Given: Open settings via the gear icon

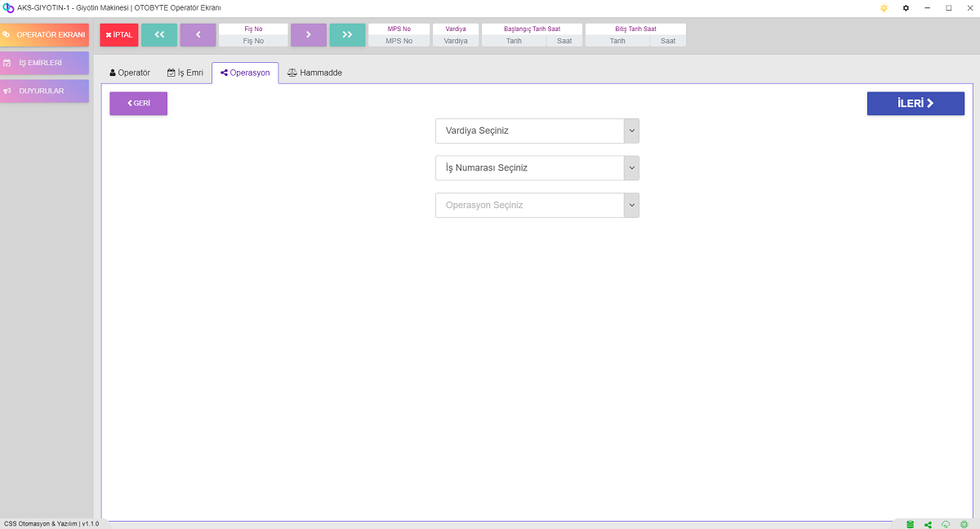Looking at the screenshot, I should coord(906,7).
